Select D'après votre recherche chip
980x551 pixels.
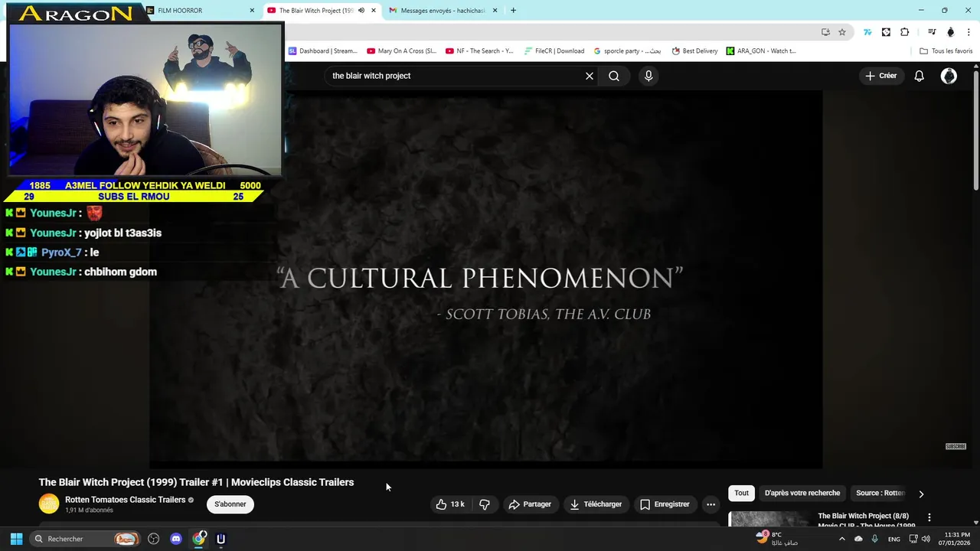click(802, 493)
